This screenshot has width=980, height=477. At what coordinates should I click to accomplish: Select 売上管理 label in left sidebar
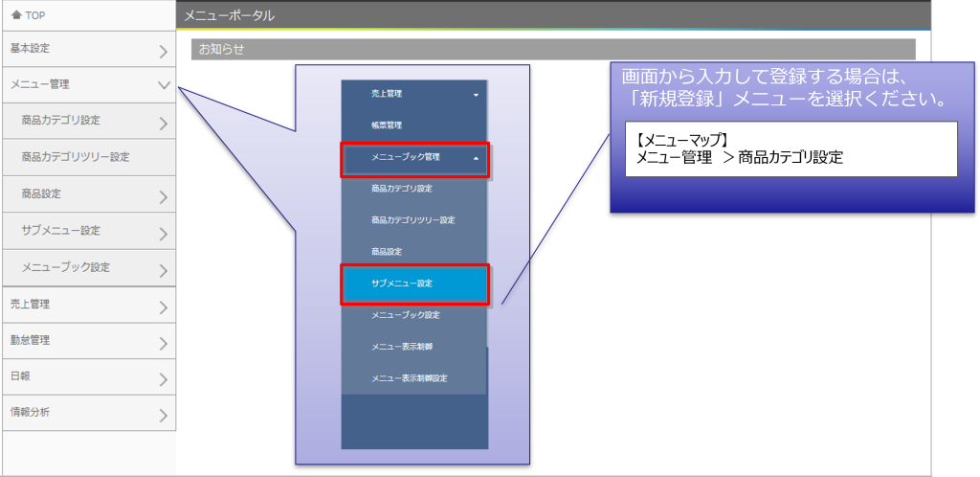(30, 305)
